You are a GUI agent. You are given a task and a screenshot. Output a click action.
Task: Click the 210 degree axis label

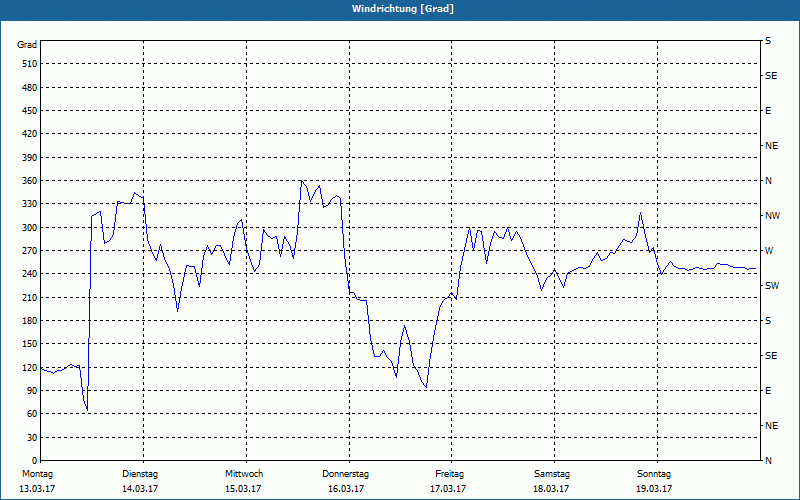(x=30, y=297)
